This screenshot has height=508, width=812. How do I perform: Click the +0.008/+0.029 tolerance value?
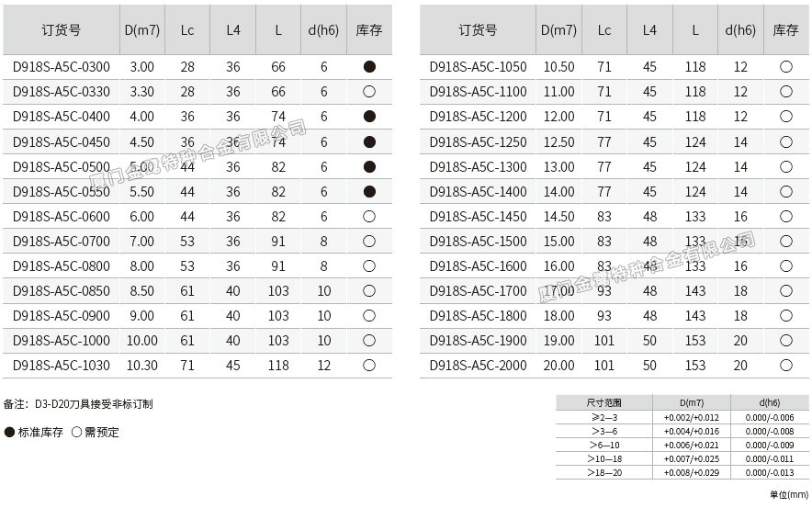692,472
